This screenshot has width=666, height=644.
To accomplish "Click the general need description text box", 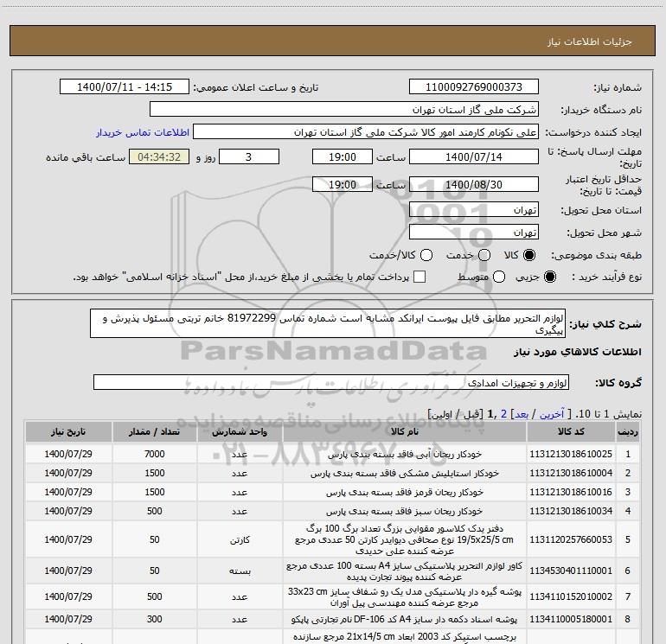I will 328,323.
